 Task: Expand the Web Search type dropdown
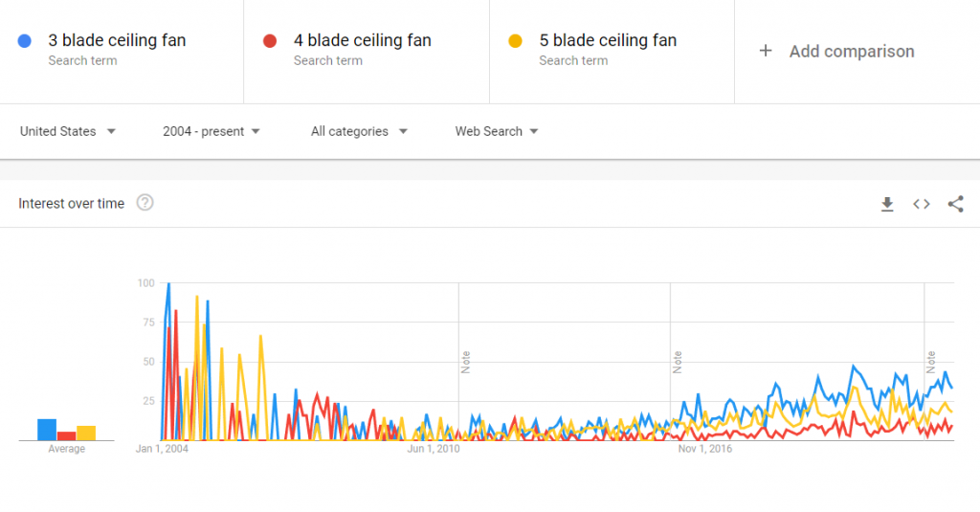497,131
